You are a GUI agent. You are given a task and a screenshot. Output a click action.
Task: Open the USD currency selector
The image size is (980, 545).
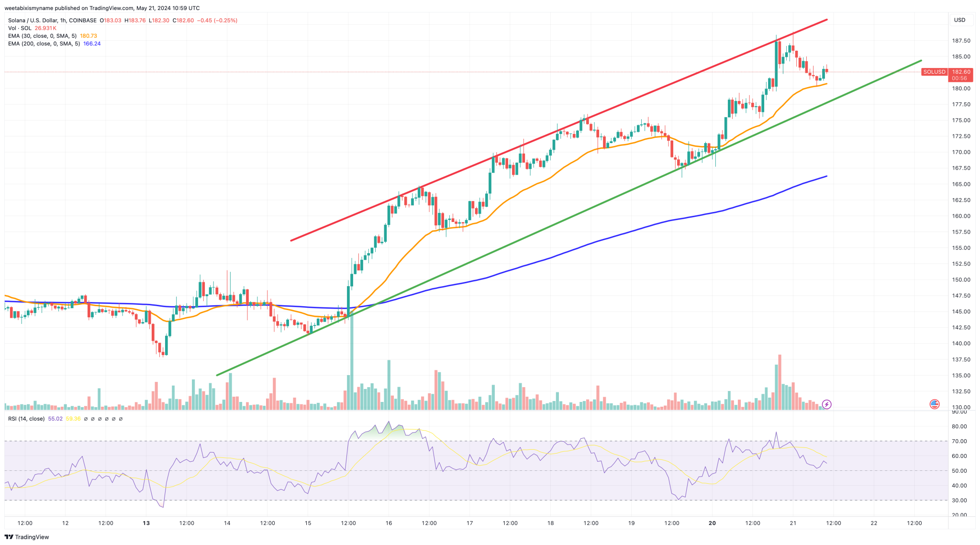959,20
